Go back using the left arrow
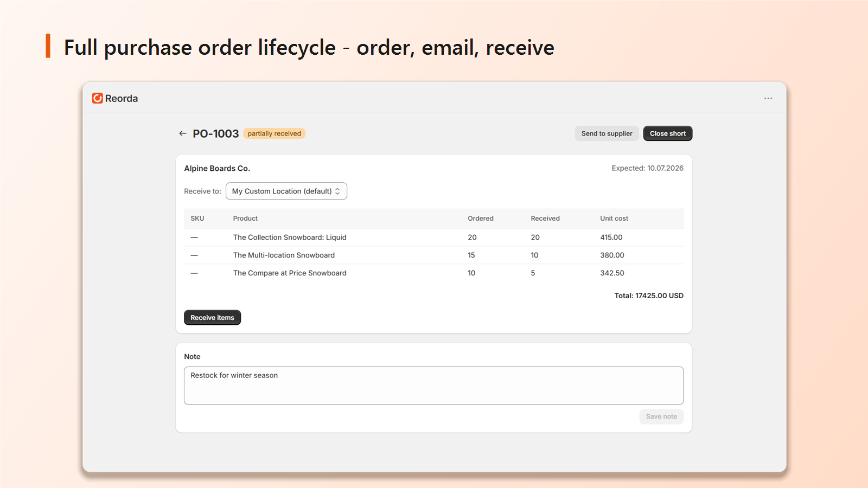Screen dimensions: 868x488 tap(183, 133)
